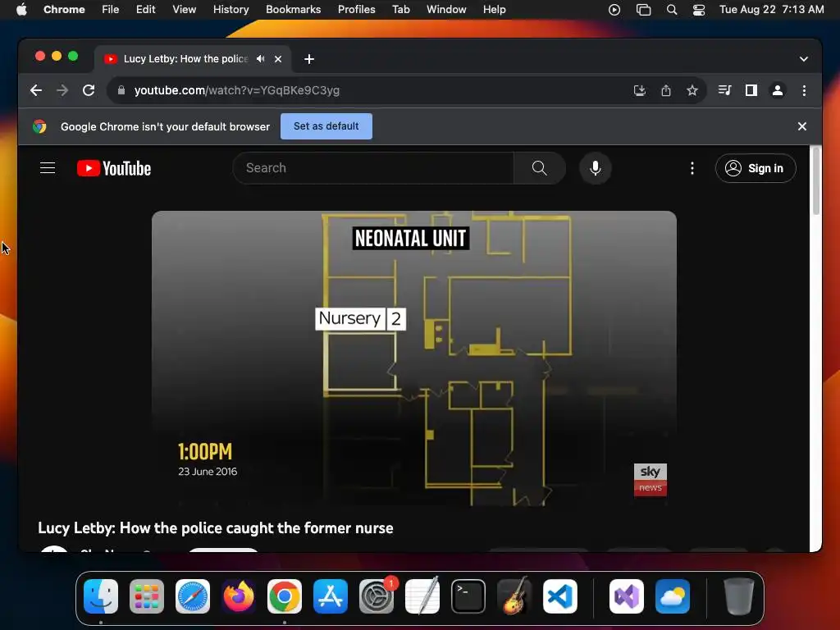Open App Store from the Dock

click(x=331, y=596)
